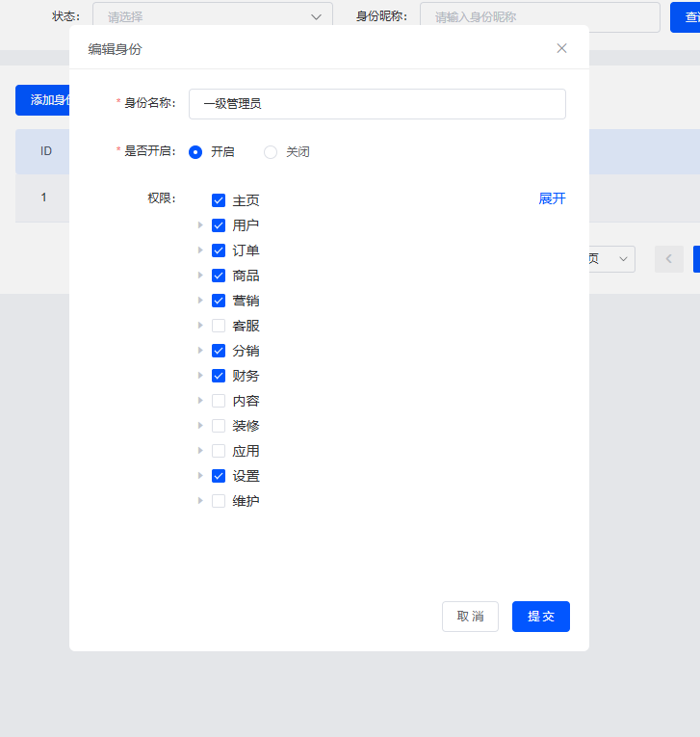Expand the 用户 permission tree node
Screen dimensions: 700x737
pyautogui.click(x=200, y=225)
